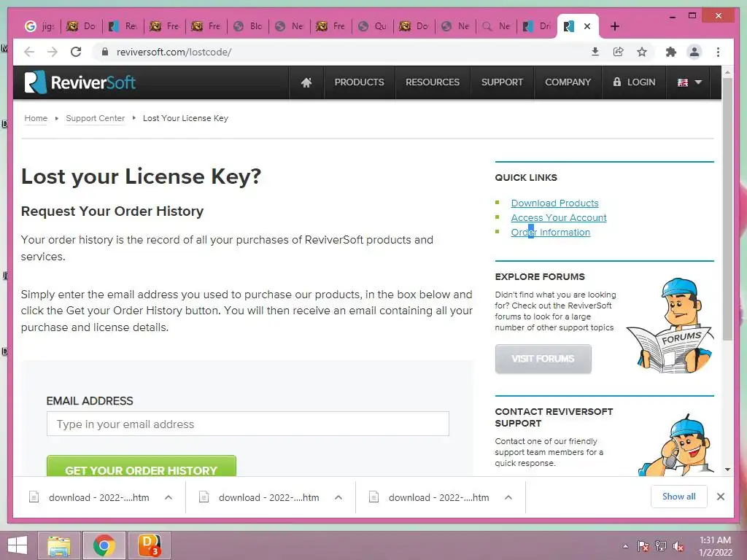This screenshot has width=747, height=560.
Task: Click the scrollbar down arrow
Action: pyautogui.click(x=727, y=470)
